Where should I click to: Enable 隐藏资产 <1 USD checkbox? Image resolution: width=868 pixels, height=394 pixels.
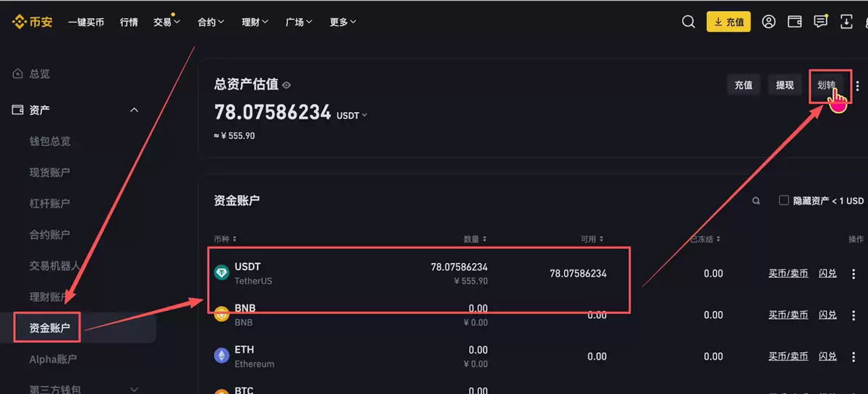point(783,200)
